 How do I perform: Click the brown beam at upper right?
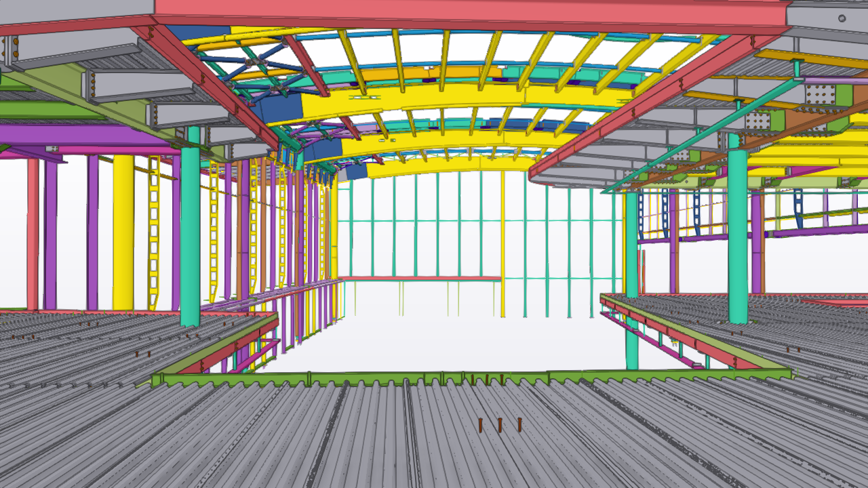click(x=814, y=129)
